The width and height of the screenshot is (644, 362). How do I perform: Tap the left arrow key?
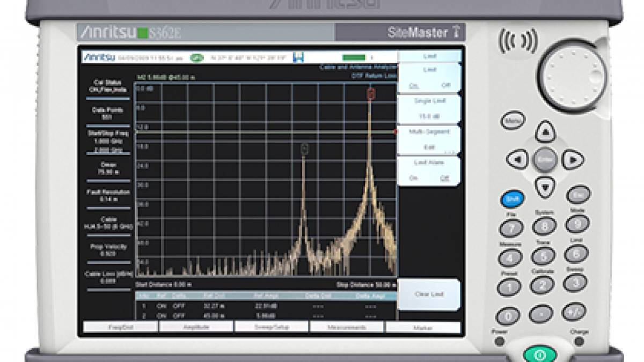(x=517, y=159)
